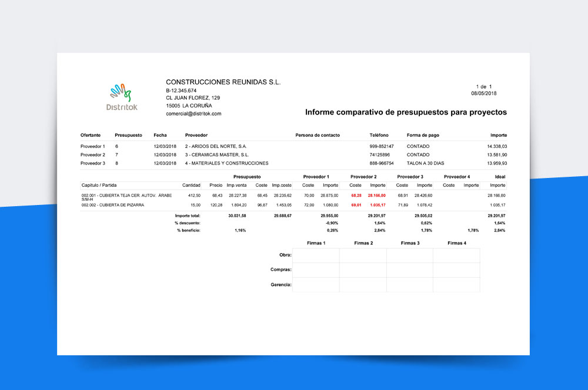Click the 'Forma de pago' column header

(x=423, y=135)
